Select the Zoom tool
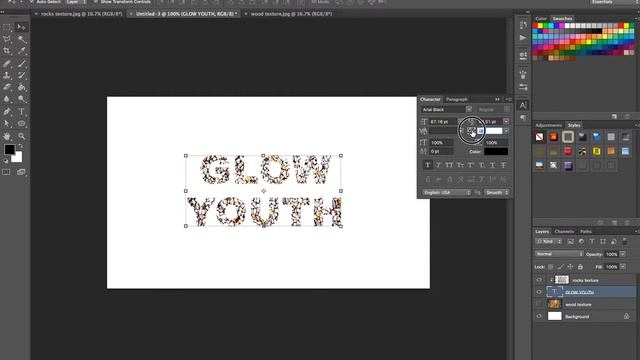 coord(22,136)
